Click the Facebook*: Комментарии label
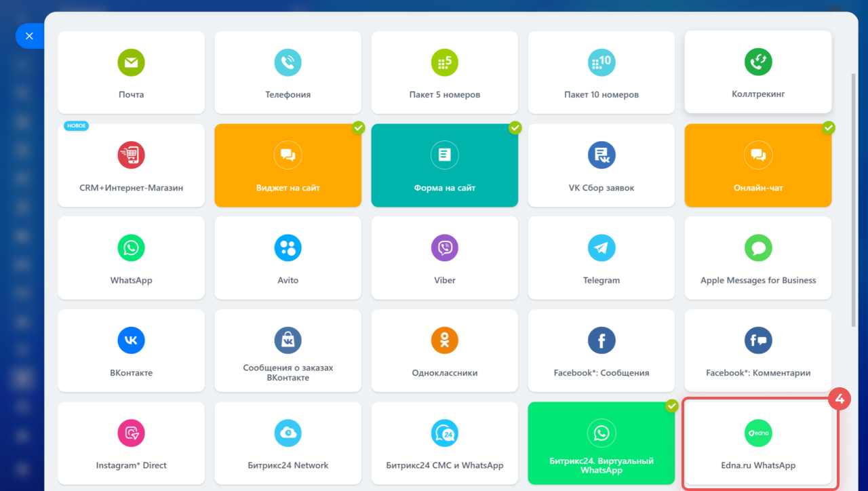 [758, 373]
